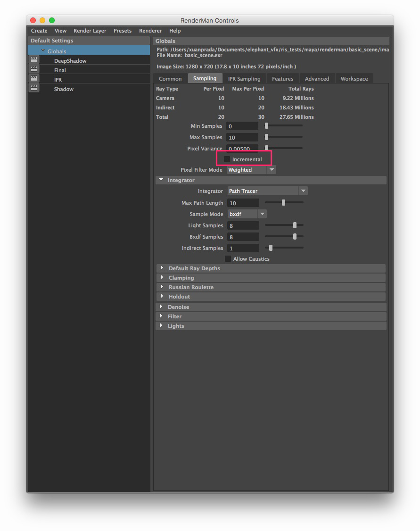Expand the Default Ray Depths section
Screen dimensions: 420x531
tap(162, 268)
